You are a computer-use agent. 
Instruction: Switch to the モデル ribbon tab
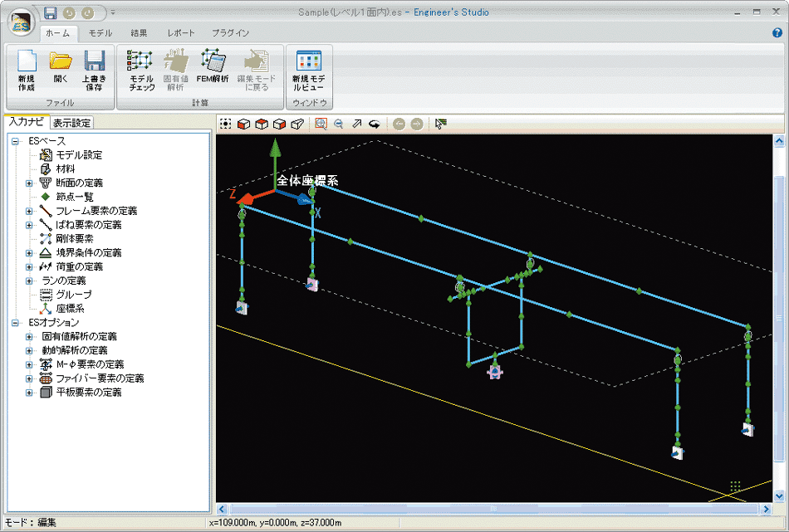click(100, 33)
